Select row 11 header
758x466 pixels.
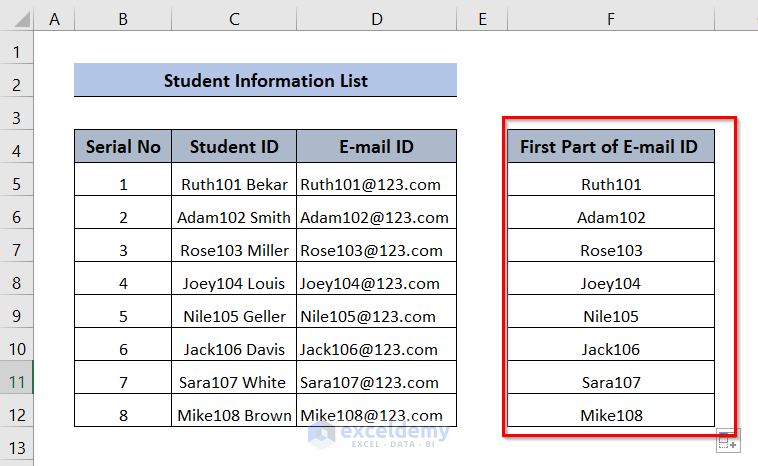[17, 382]
